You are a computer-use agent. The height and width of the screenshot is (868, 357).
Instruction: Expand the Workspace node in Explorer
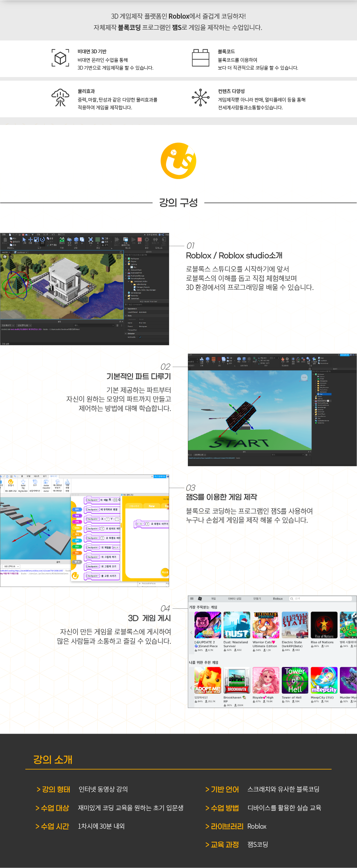(x=125, y=258)
